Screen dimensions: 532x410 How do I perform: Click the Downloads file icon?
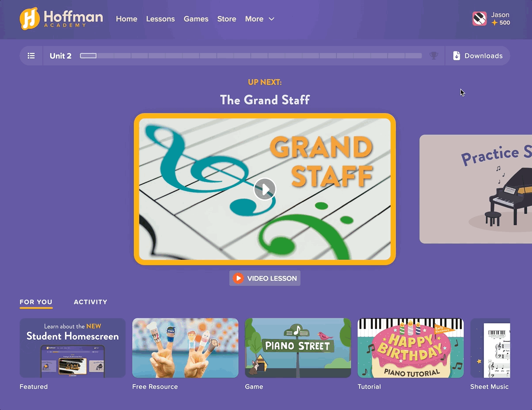tap(456, 56)
